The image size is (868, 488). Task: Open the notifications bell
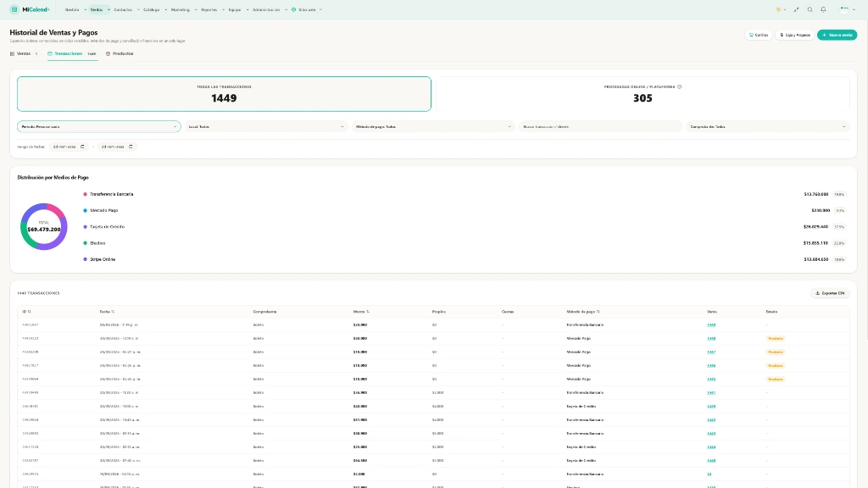[823, 9]
